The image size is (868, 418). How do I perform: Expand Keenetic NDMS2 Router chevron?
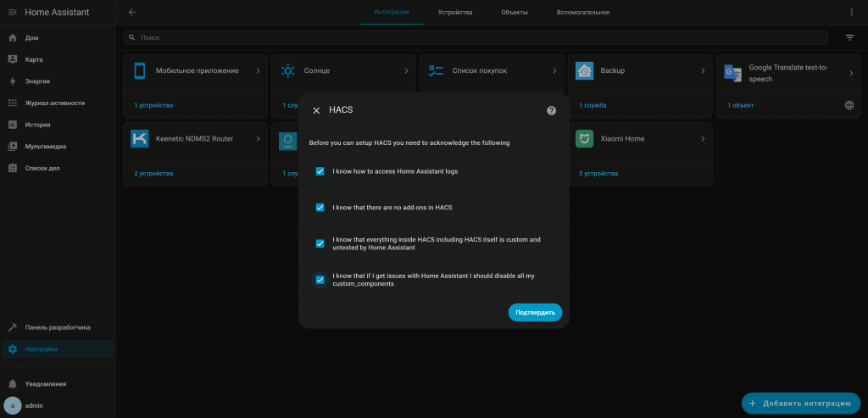(x=258, y=138)
